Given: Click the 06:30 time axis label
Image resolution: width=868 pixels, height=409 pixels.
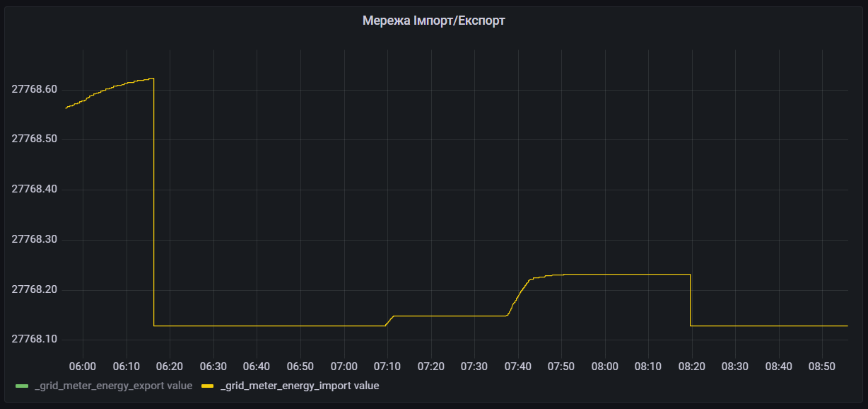Looking at the screenshot, I should pos(213,366).
